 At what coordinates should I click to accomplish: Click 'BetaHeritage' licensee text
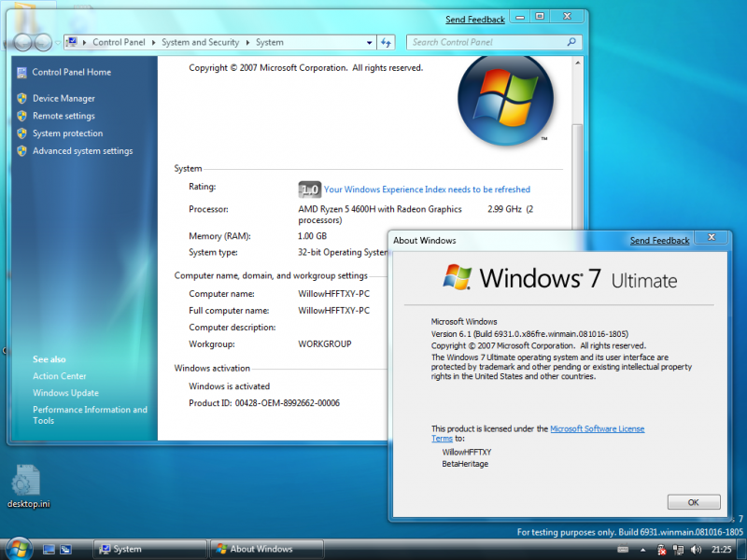pyautogui.click(x=465, y=464)
